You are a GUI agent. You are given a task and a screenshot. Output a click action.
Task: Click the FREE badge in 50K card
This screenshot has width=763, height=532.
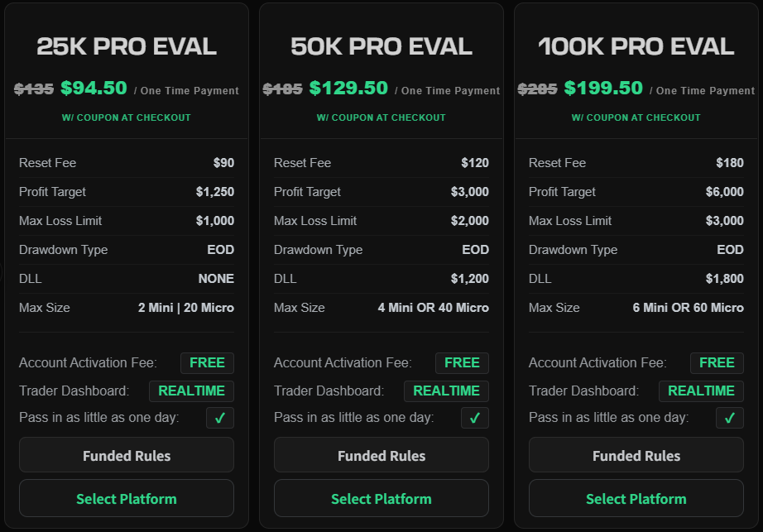[462, 362]
